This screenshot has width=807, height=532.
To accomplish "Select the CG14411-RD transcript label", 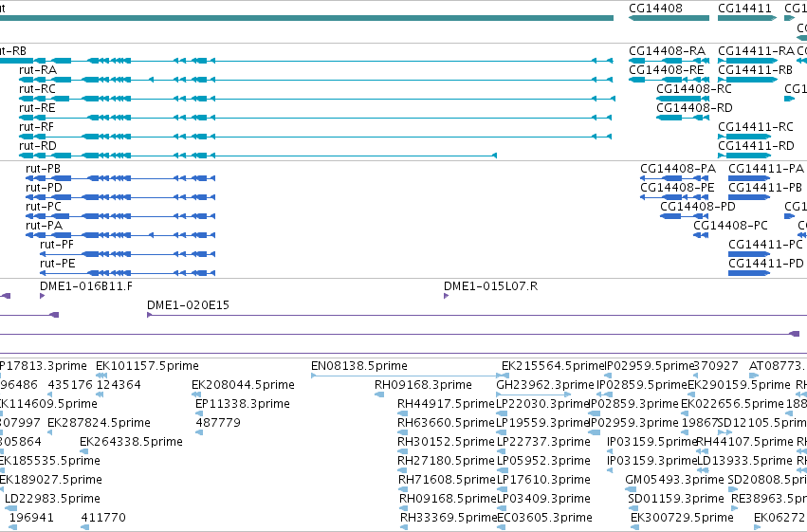I will (756, 146).
